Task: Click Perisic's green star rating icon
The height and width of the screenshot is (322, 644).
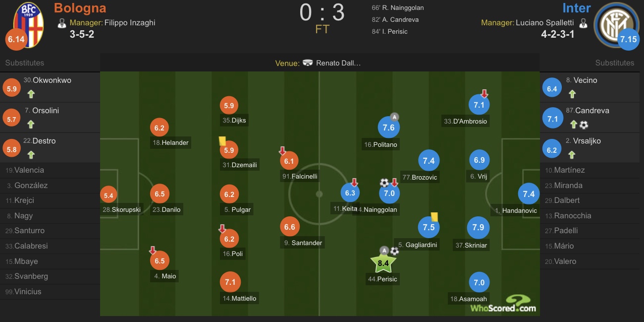Action: pyautogui.click(x=383, y=264)
